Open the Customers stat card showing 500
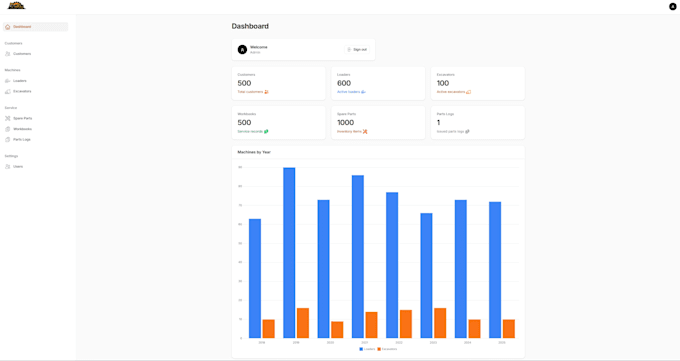This screenshot has width=680, height=361. (278, 83)
